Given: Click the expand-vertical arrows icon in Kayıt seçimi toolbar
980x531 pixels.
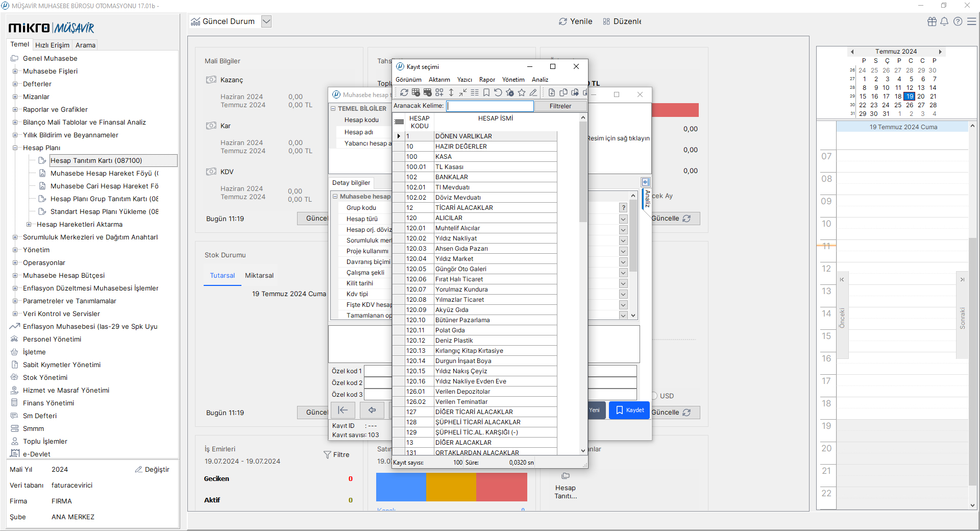Looking at the screenshot, I should pos(451,92).
